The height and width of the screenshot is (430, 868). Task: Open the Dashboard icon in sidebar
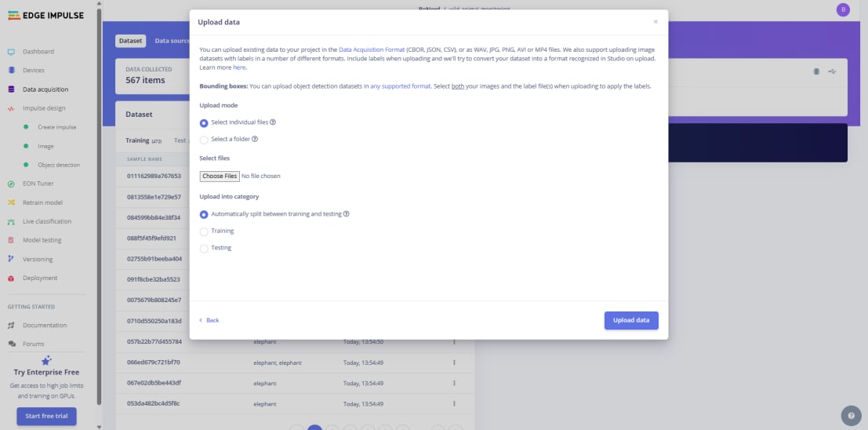[x=11, y=52]
